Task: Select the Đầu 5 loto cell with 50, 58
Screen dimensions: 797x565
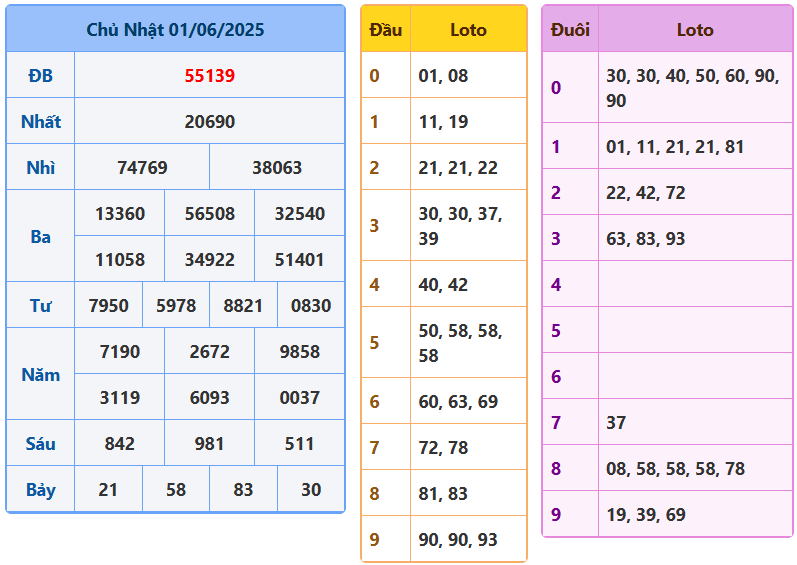Action: (x=468, y=342)
